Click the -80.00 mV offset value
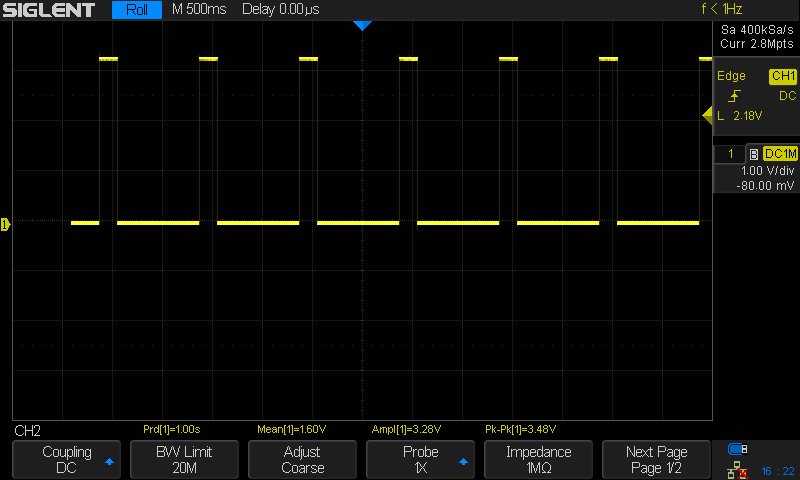Viewport: 800px width, 480px height. (765, 186)
